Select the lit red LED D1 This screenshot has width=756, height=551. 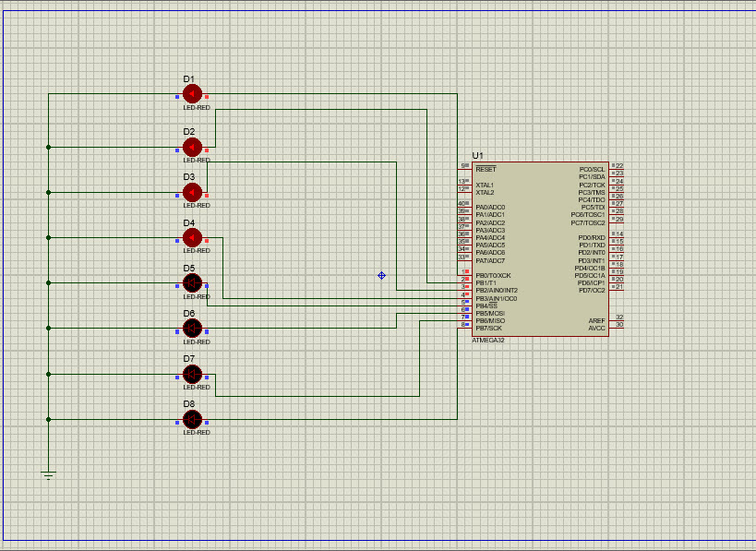click(x=192, y=94)
